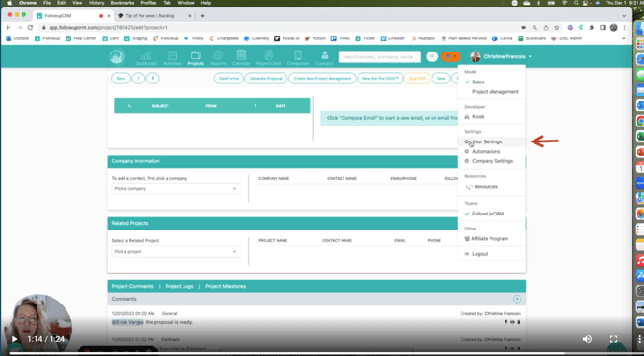The image size is (644, 356).
Task: Click in the project search field
Action: (x=379, y=57)
